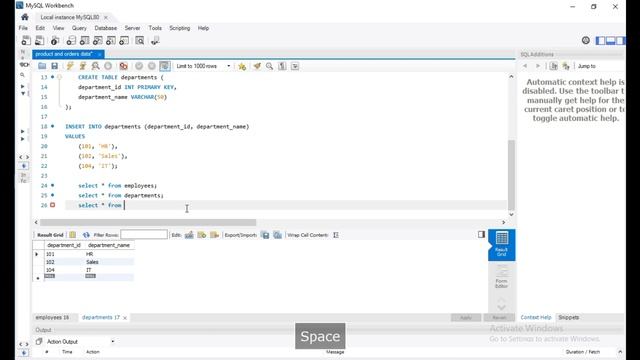
Task: Select the department_name column header
Action: point(109,245)
